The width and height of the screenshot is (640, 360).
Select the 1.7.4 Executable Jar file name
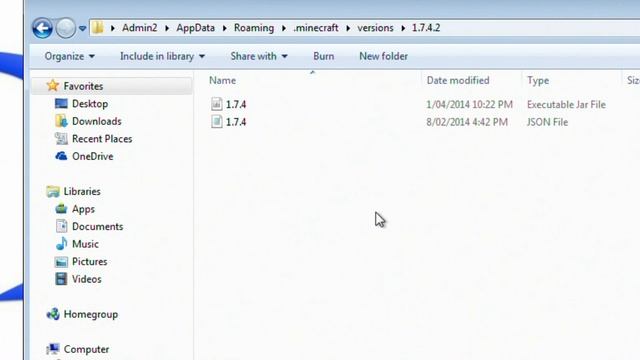236,104
